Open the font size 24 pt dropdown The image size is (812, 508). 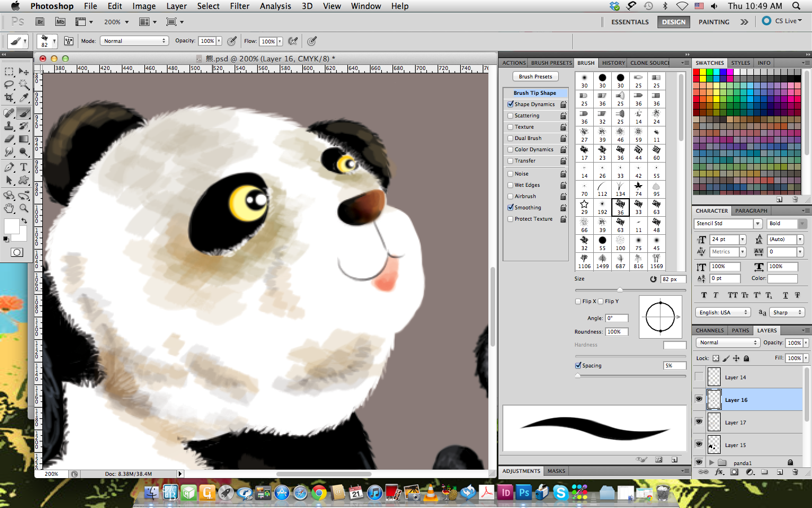click(x=743, y=239)
